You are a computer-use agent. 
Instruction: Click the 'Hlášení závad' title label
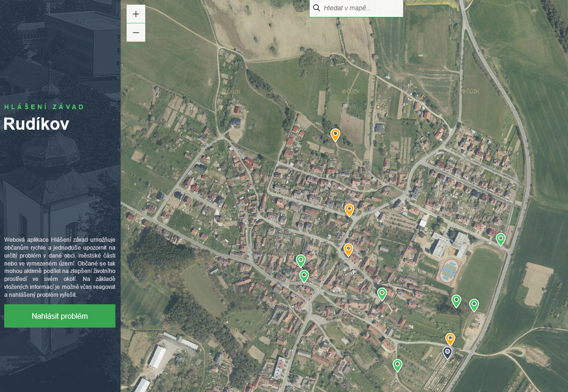point(44,107)
